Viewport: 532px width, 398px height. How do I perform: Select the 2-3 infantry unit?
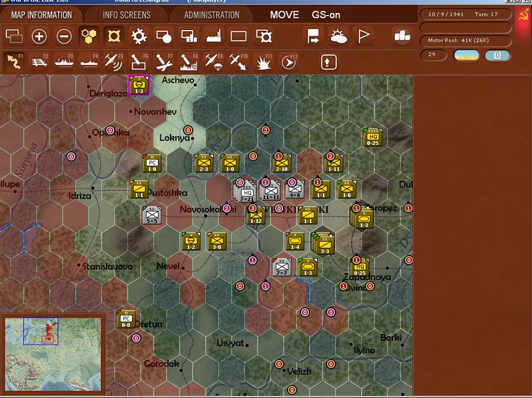pyautogui.click(x=204, y=163)
